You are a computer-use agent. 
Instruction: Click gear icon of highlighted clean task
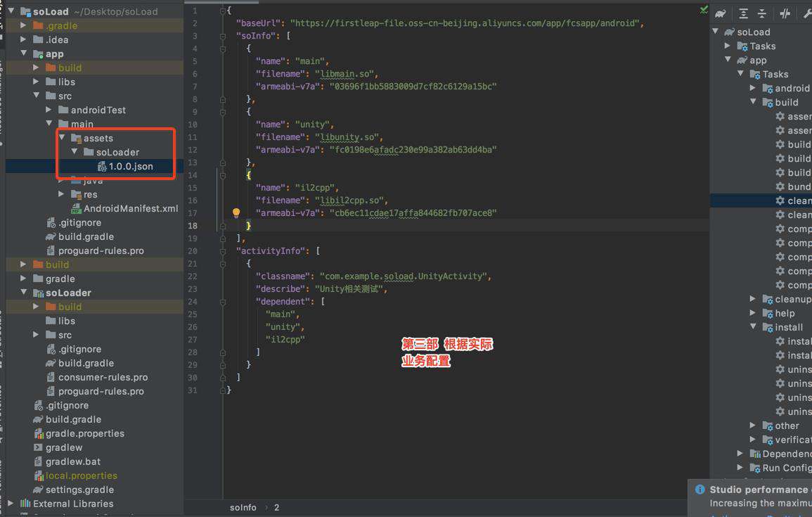(780, 200)
